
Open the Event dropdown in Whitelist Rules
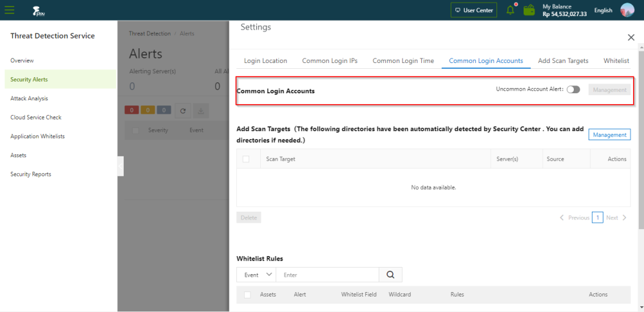click(256, 275)
